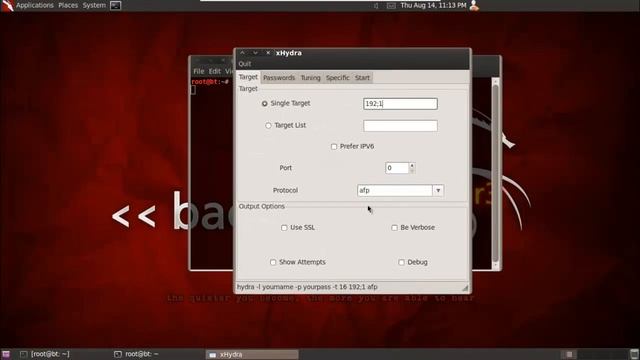640x360 pixels.
Task: Increase the Port value with up arrow
Action: (x=412, y=165)
